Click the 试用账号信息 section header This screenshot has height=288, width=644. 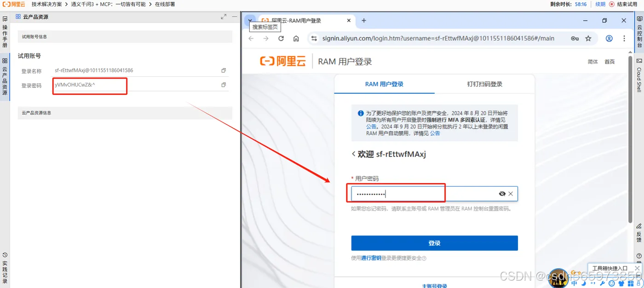(125, 36)
